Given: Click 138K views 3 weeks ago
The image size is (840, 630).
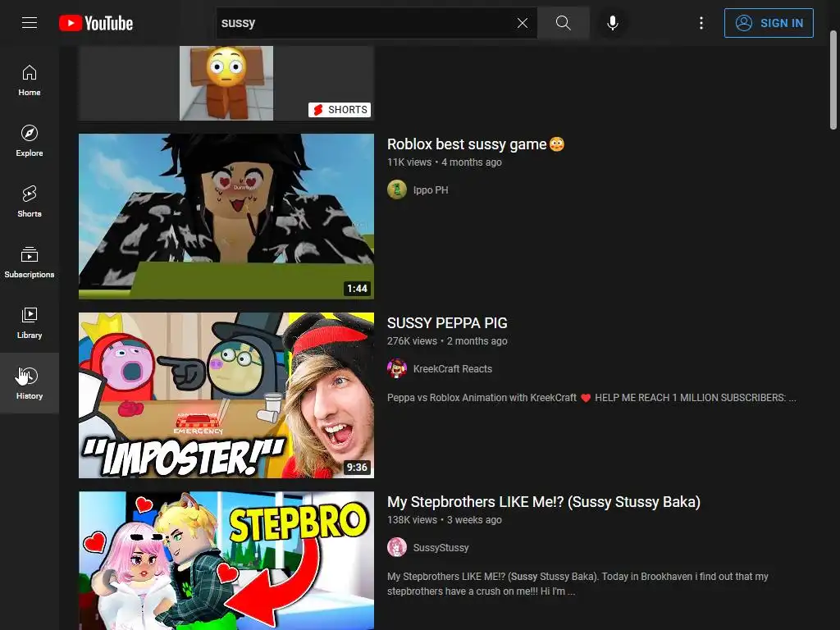Looking at the screenshot, I should click(445, 519).
